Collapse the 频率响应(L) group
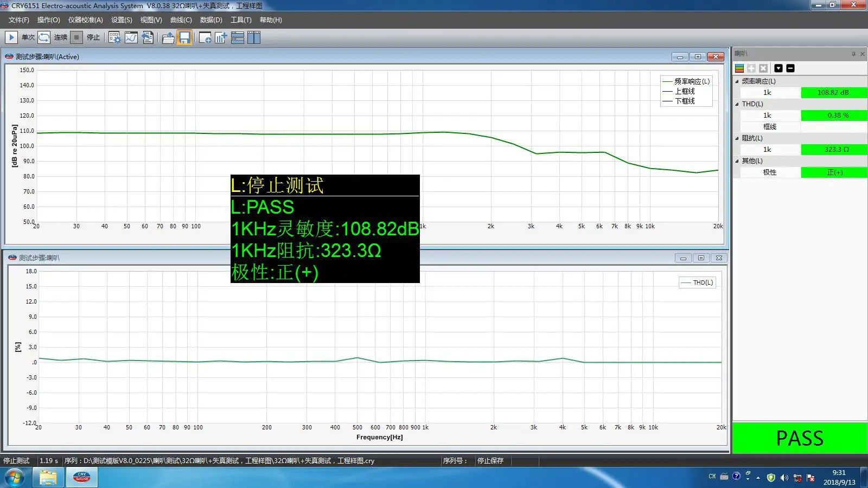The width and height of the screenshot is (868, 488). point(737,81)
